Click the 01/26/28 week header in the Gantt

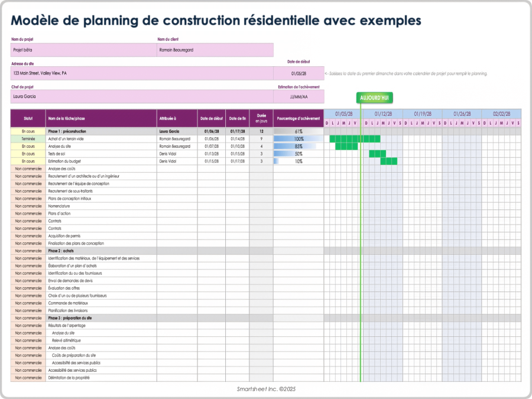point(462,114)
